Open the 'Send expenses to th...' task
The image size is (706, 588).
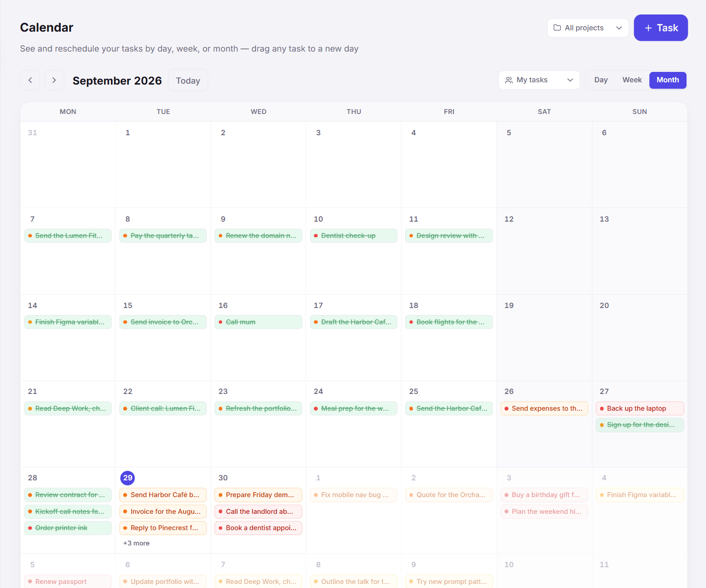[x=544, y=408]
